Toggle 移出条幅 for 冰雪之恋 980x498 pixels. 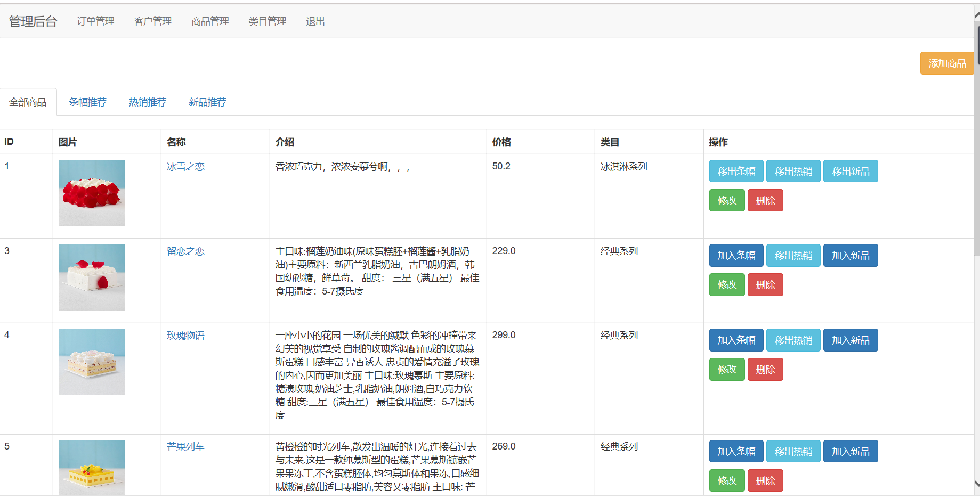(x=736, y=172)
